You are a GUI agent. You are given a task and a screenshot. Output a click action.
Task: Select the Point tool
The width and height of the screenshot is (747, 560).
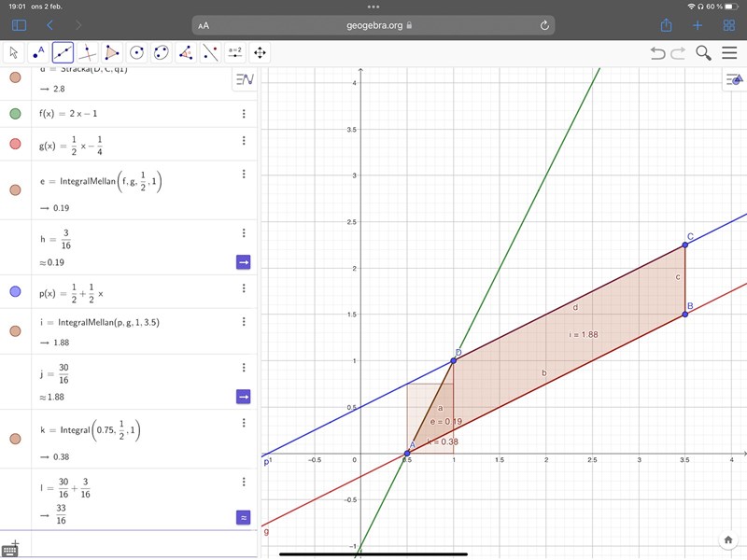tap(38, 53)
